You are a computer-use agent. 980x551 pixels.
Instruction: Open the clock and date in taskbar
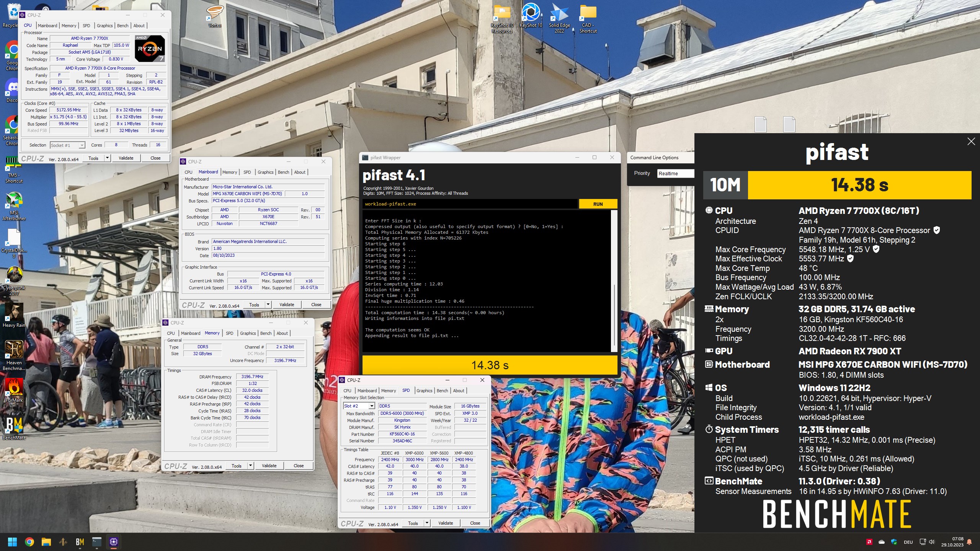pos(952,542)
